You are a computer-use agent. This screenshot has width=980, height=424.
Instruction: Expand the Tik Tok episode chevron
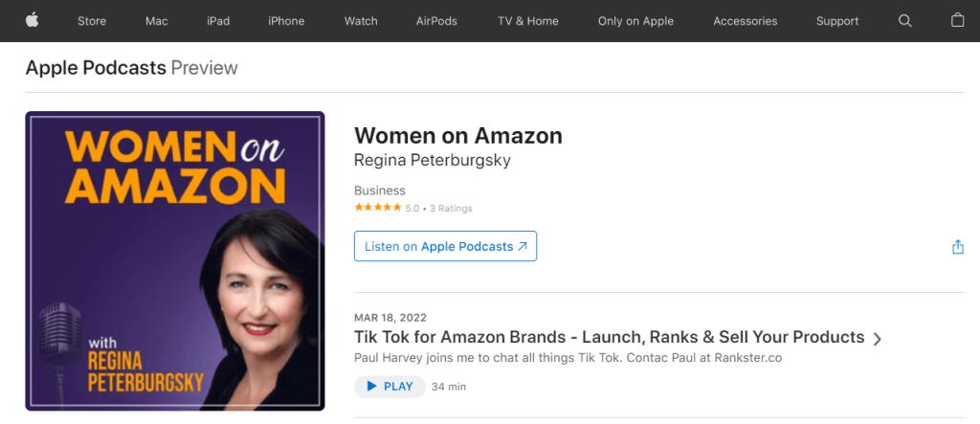(x=878, y=339)
